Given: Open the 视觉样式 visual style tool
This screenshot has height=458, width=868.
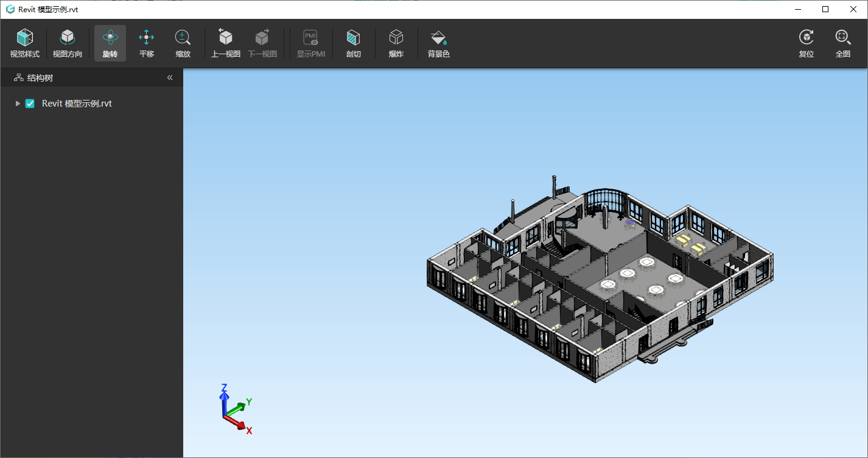Looking at the screenshot, I should (24, 43).
